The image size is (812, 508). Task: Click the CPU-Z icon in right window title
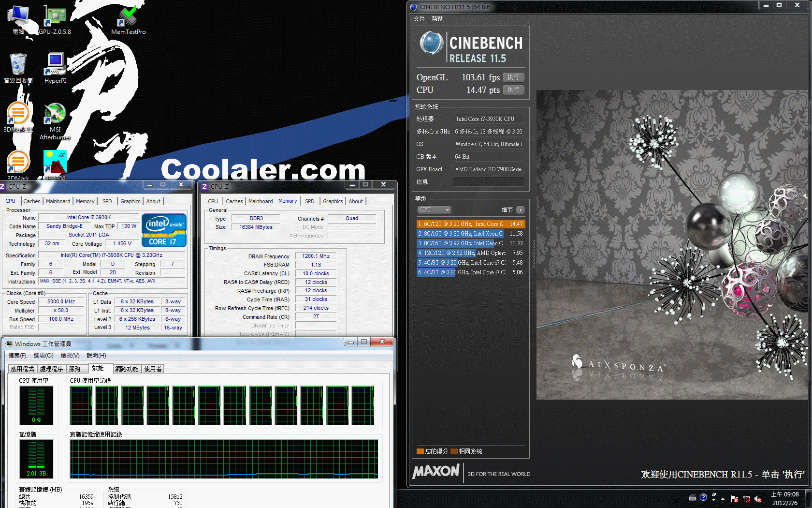coord(204,186)
